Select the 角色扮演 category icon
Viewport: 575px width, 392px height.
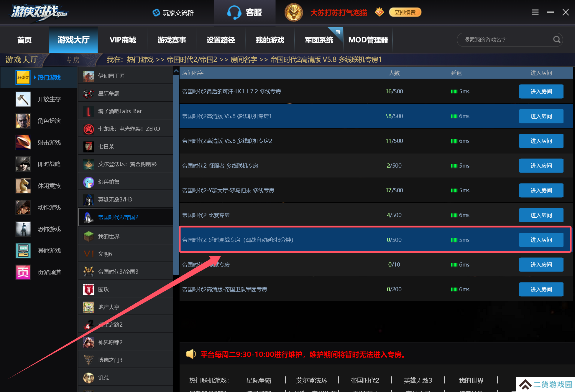pos(23,121)
